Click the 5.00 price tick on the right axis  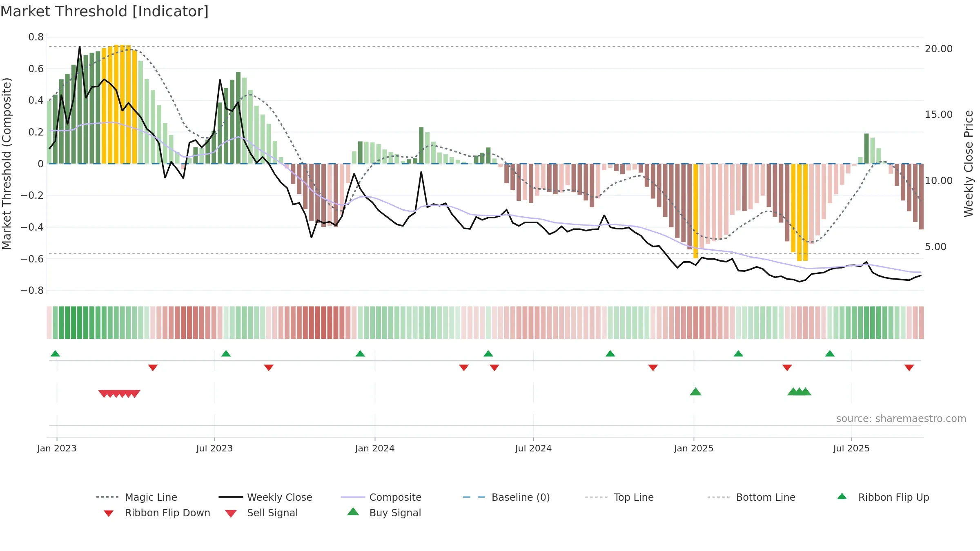click(935, 247)
